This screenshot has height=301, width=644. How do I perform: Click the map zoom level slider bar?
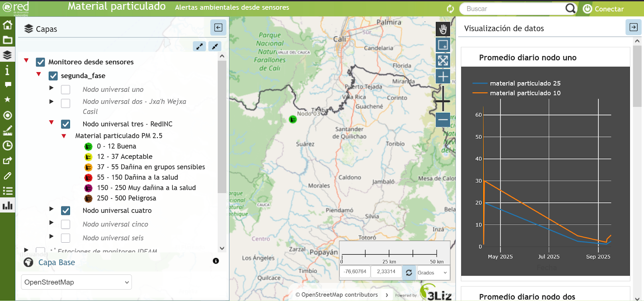443,98
